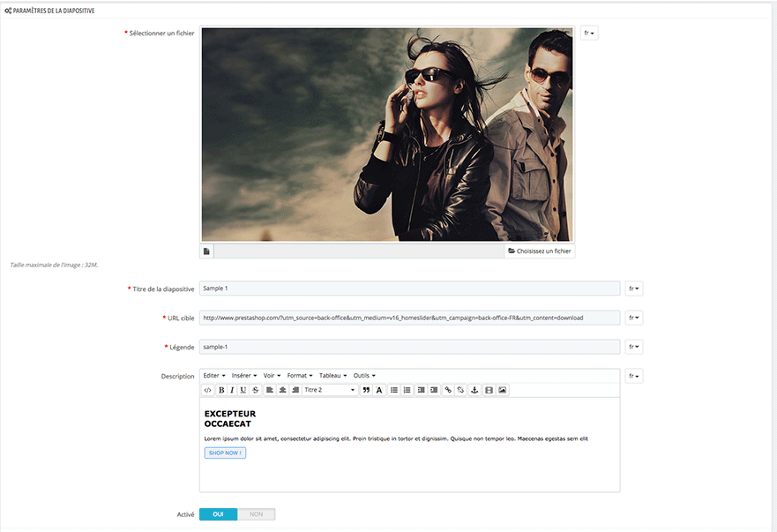Open language dropdown beside slide title
This screenshot has height=532, width=777.
(x=634, y=288)
